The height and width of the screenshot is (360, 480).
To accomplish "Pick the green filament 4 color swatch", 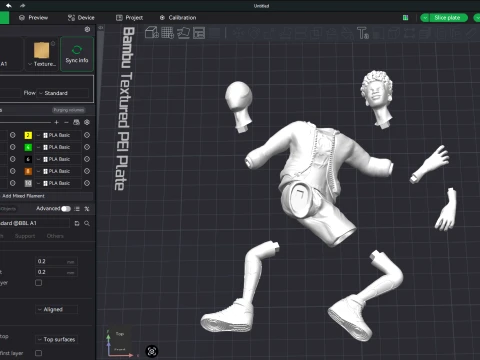I will click(x=28, y=147).
